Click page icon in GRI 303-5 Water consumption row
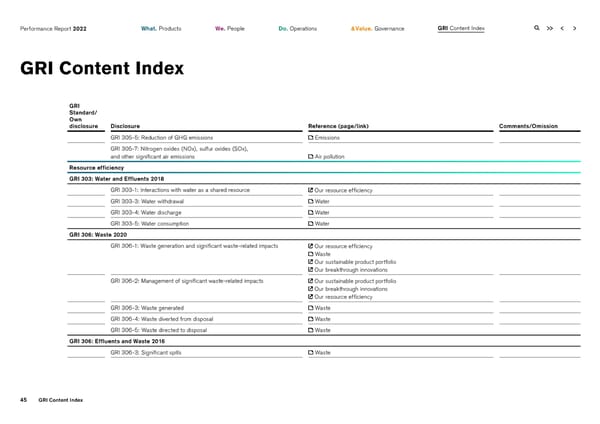 click(311, 223)
